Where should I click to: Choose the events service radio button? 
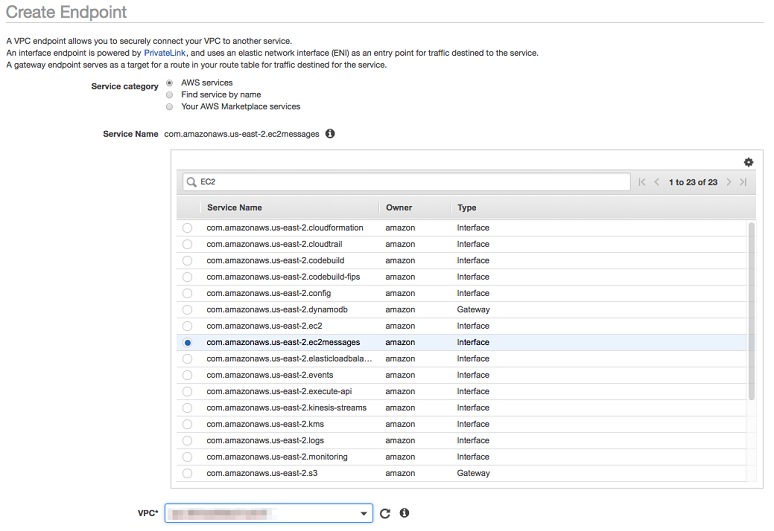[187, 375]
